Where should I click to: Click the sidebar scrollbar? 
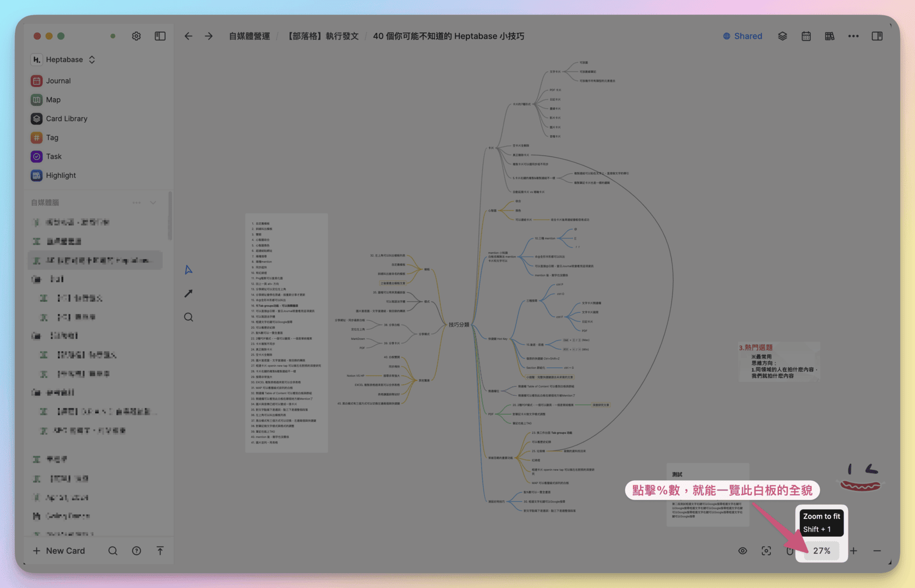coord(169,215)
